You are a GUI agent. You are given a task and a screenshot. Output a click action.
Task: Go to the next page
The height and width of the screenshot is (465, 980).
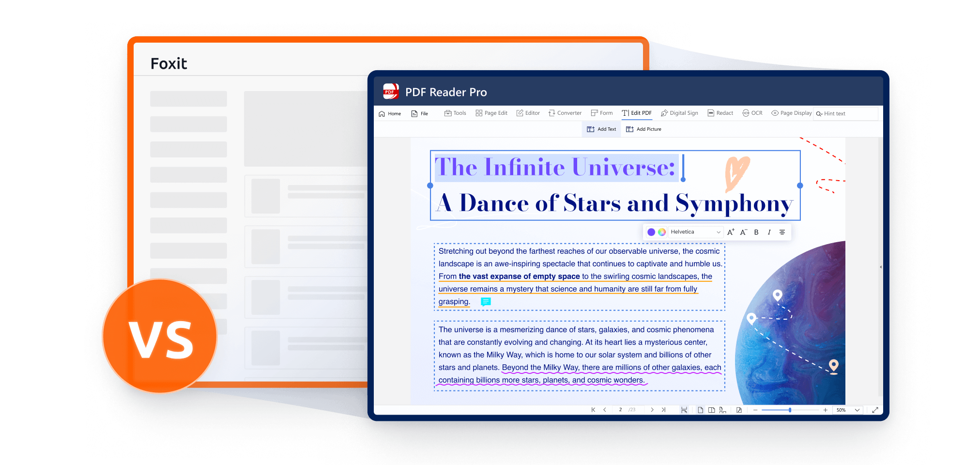tap(652, 410)
